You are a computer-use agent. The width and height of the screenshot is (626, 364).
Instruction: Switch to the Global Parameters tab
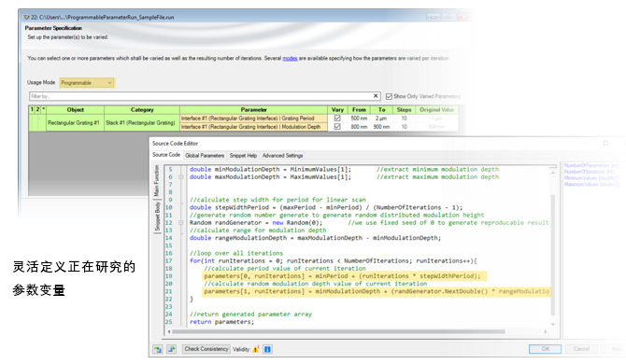(x=205, y=156)
